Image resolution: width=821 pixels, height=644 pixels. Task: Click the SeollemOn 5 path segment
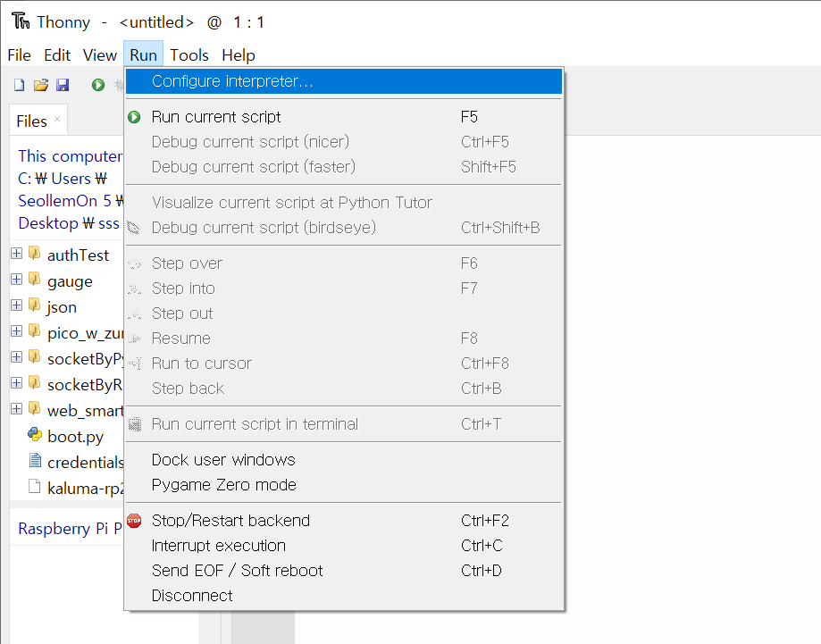coord(65,201)
